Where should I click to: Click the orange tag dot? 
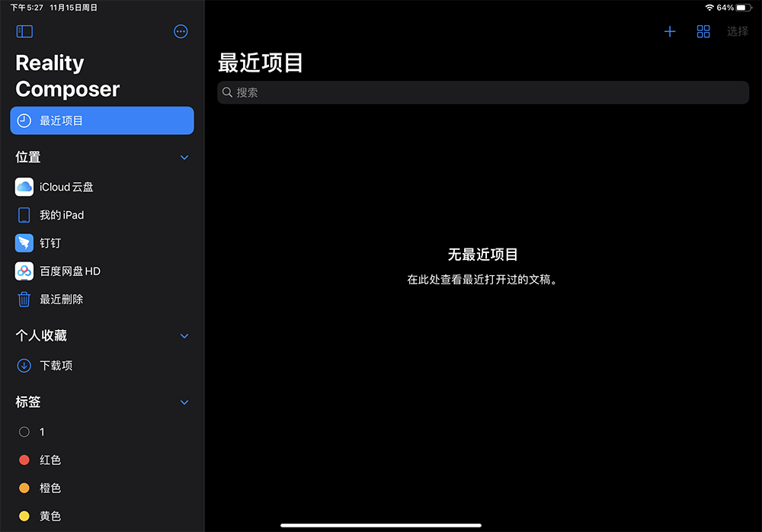[24, 488]
